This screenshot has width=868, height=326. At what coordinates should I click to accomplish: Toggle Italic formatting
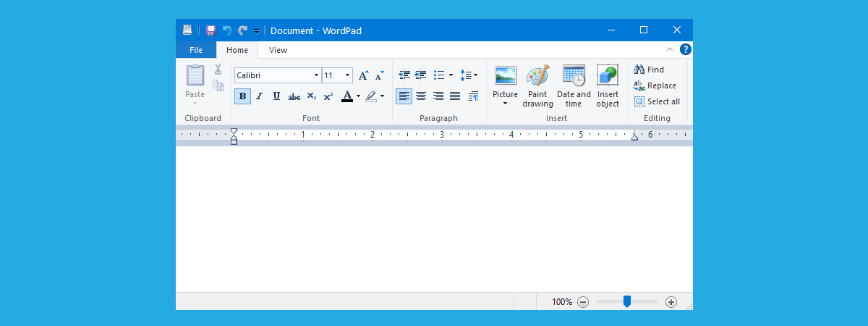coord(259,96)
